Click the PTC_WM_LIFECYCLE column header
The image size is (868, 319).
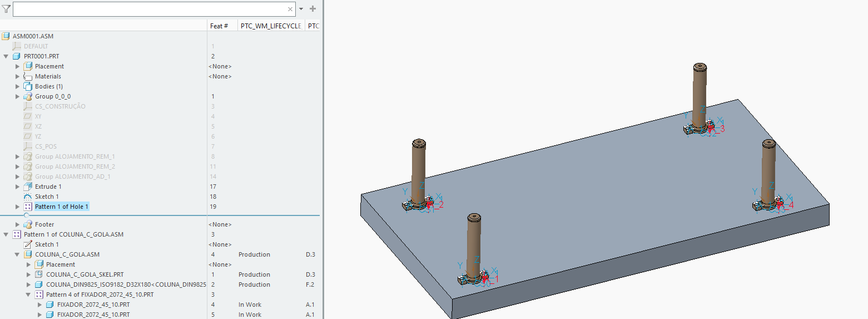270,26
